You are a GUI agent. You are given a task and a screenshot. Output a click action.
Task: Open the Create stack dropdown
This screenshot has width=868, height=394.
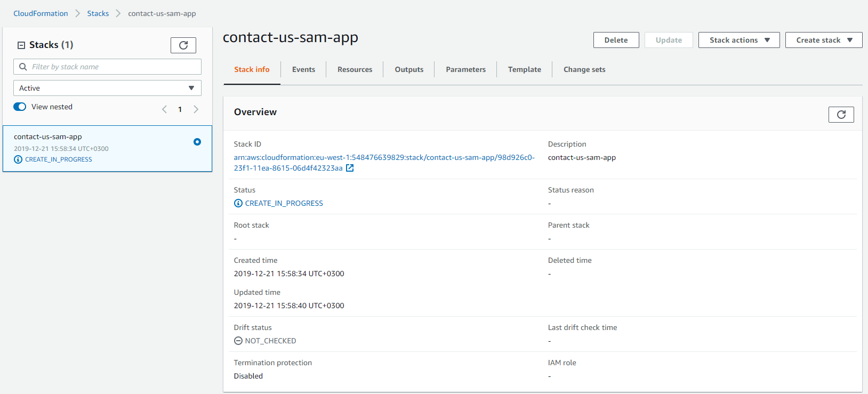824,40
